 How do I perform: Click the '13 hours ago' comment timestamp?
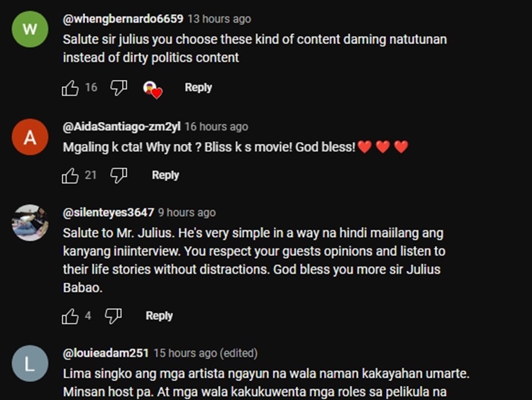pos(219,18)
